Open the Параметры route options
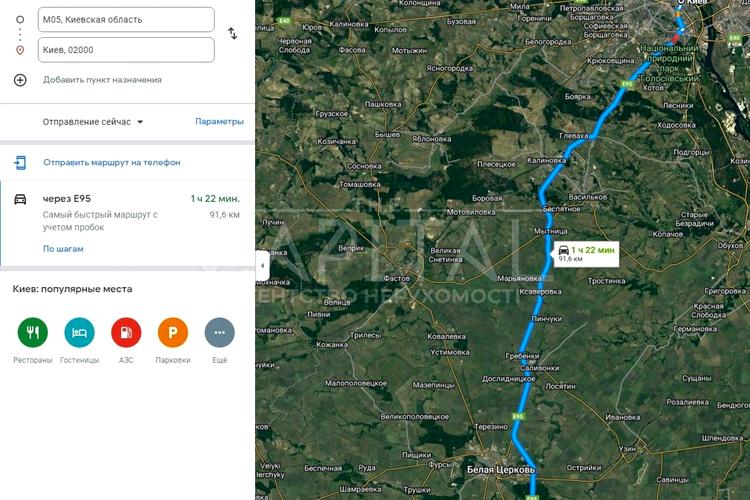 220,122
